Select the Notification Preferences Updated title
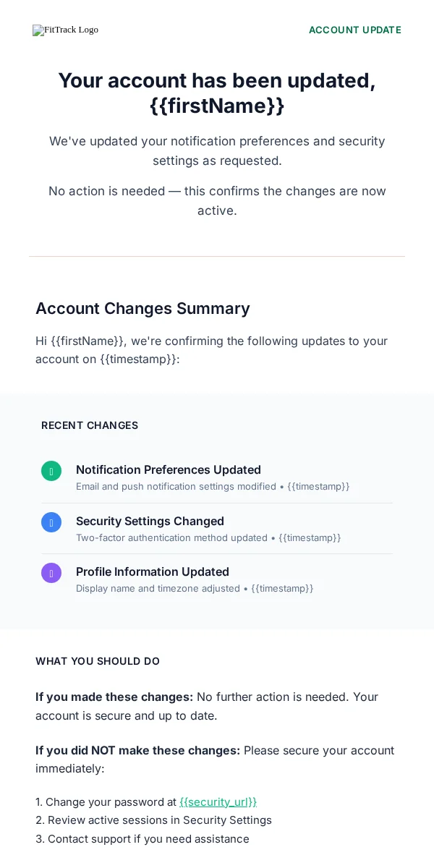 tap(169, 469)
